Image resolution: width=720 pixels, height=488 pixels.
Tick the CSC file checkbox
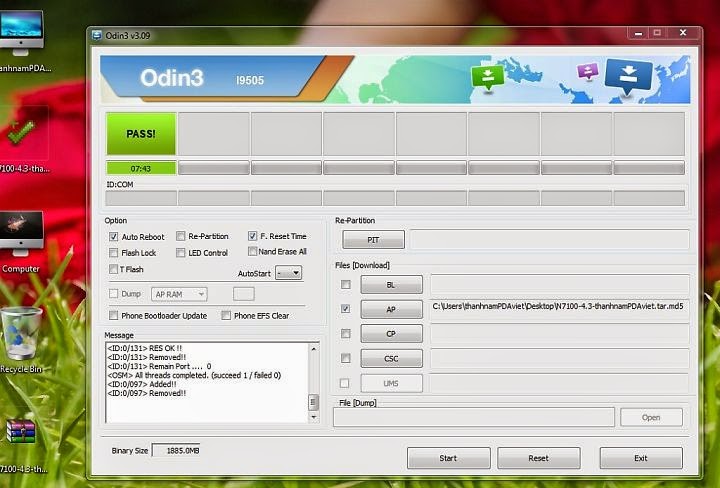pyautogui.click(x=345, y=358)
